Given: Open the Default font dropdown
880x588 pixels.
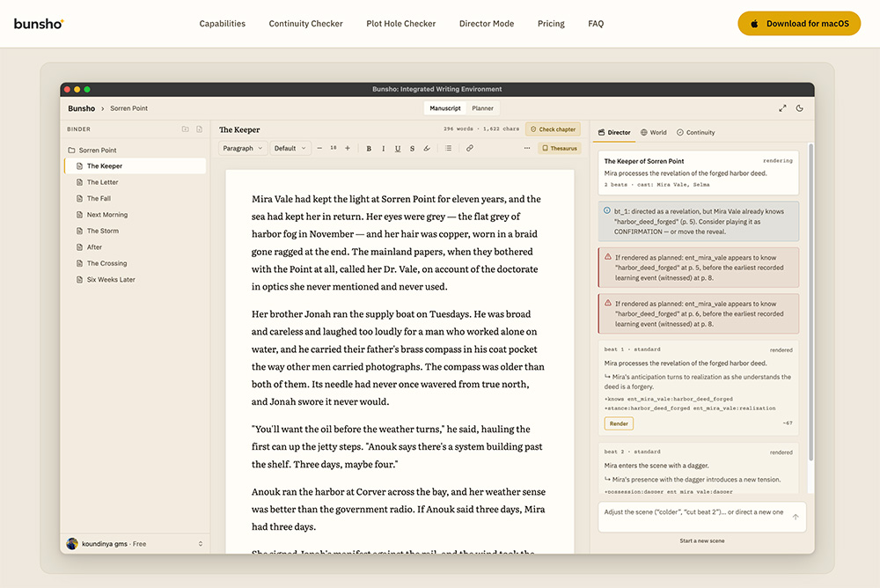Looking at the screenshot, I should point(290,148).
